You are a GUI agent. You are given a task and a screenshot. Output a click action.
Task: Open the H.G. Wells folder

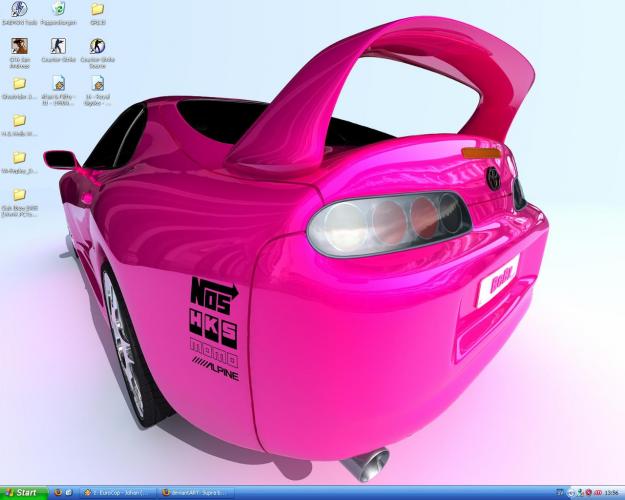pos(19,121)
